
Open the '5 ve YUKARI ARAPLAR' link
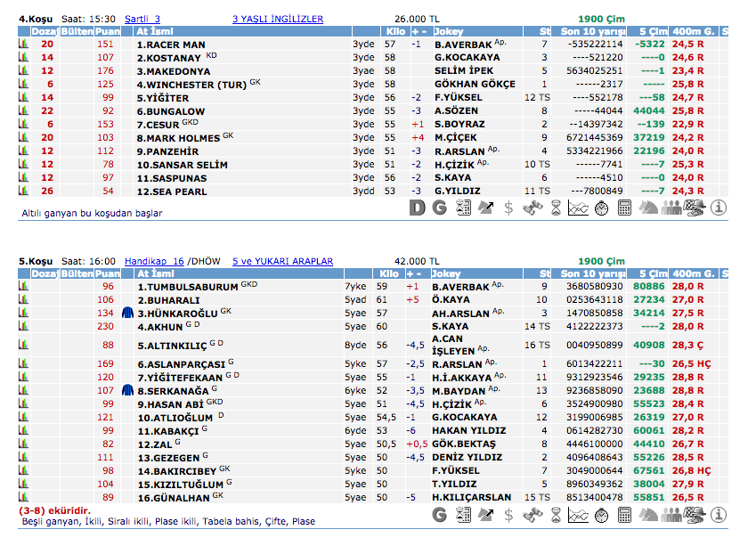[x=282, y=261]
